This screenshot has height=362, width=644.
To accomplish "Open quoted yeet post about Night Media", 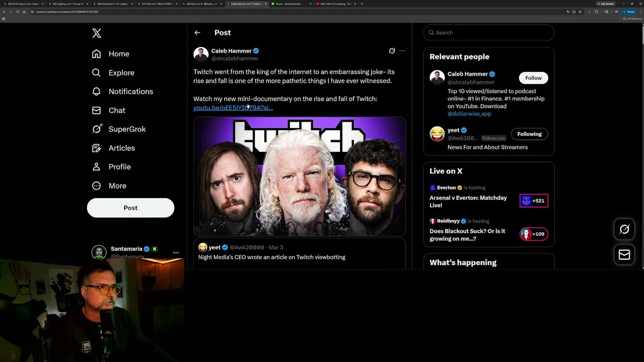I will pyautogui.click(x=299, y=253).
